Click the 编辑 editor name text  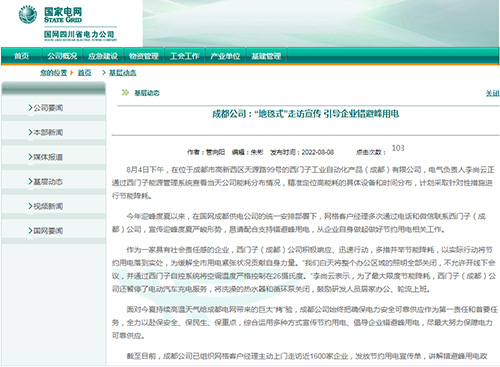[x=257, y=152]
